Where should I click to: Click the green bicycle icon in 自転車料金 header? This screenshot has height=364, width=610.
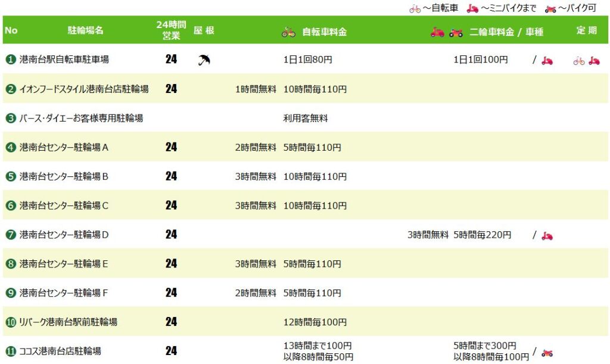[x=289, y=32]
